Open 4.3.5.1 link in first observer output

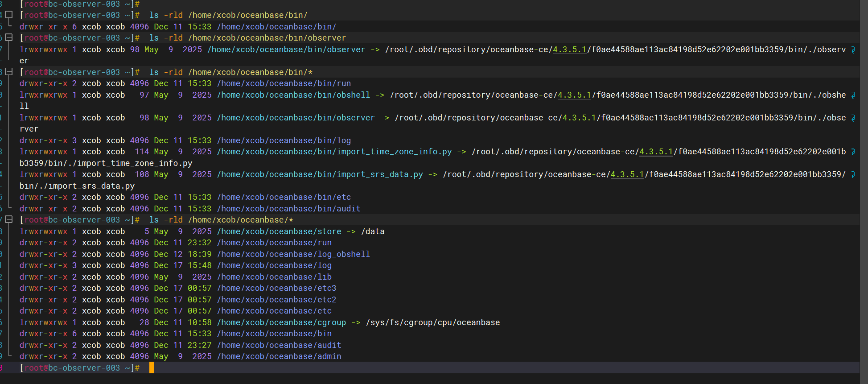(x=569, y=50)
